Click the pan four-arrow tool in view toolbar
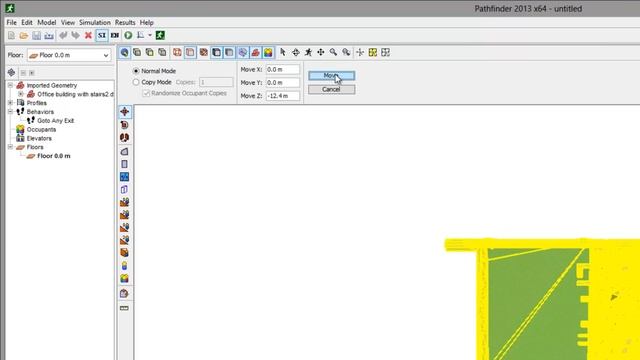 tap(321, 52)
